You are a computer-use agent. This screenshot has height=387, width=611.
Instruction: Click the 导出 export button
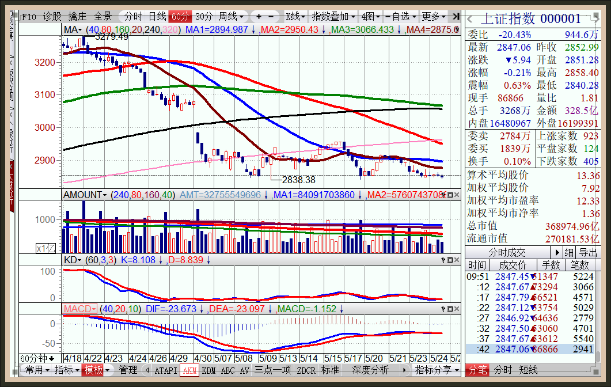coord(588,252)
